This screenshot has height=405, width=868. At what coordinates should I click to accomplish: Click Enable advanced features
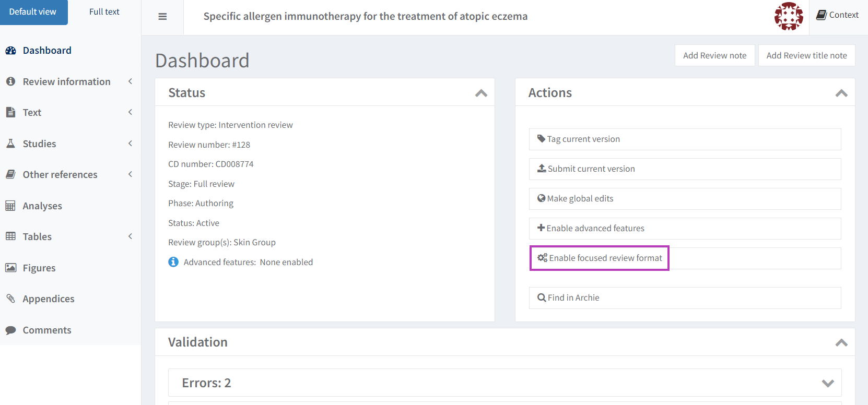coord(595,229)
